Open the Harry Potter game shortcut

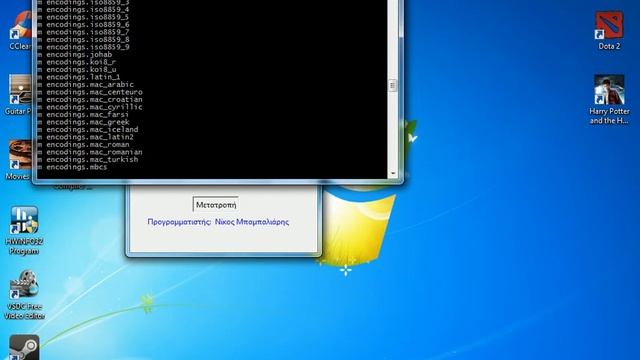coord(609,100)
